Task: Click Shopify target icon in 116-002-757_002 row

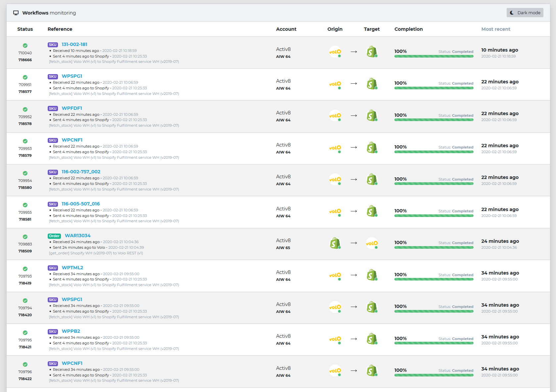Action: click(372, 179)
